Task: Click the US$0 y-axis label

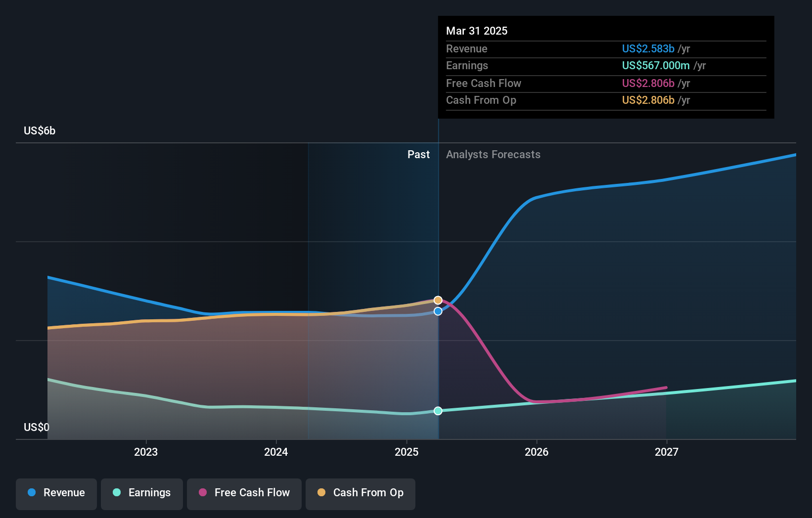Action: [37, 428]
